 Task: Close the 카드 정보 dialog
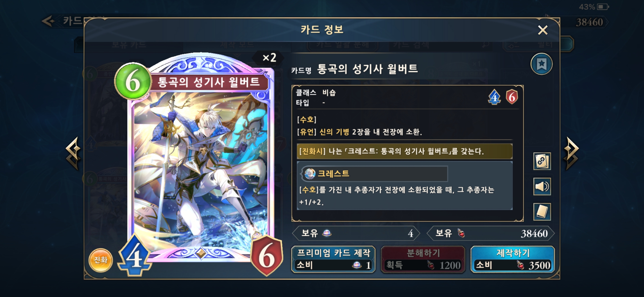(x=543, y=30)
